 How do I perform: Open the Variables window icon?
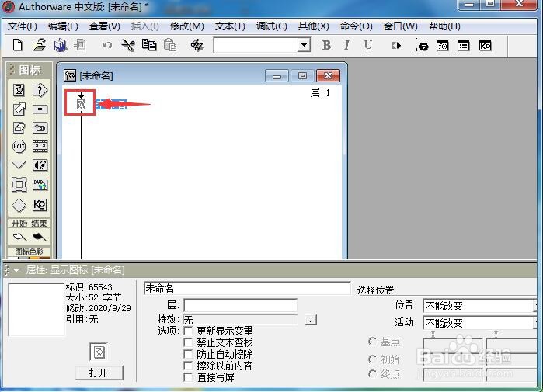coord(463,46)
